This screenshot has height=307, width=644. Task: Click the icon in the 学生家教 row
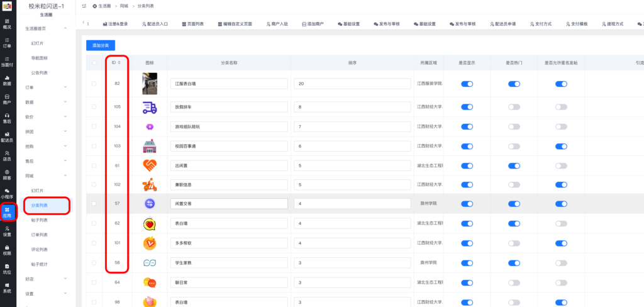150,262
